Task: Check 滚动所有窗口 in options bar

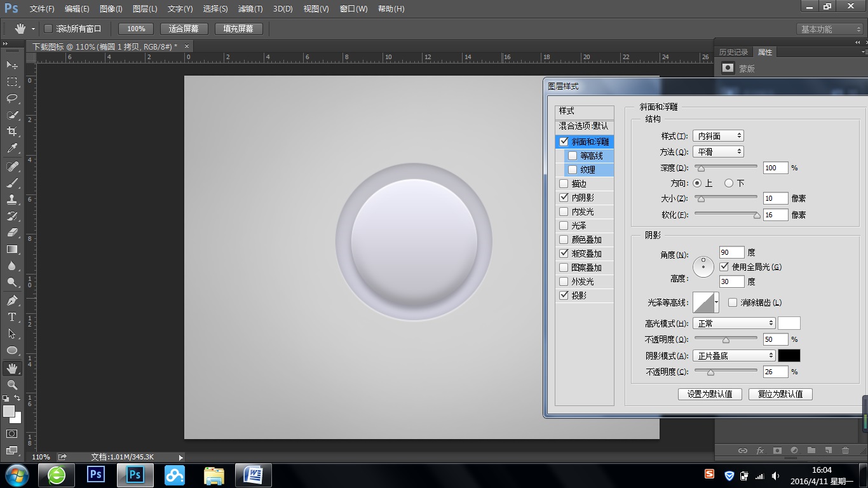Action: coord(48,29)
